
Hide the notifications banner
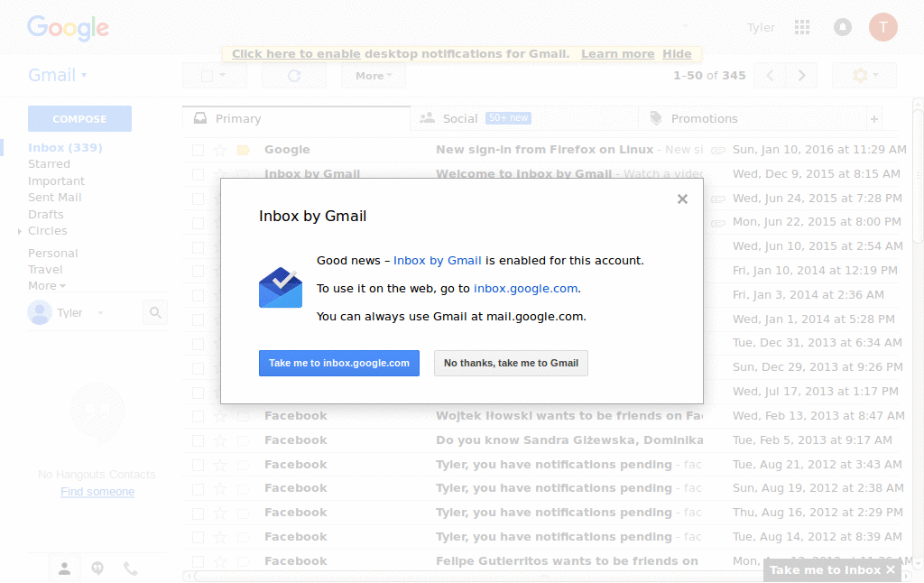(x=677, y=53)
